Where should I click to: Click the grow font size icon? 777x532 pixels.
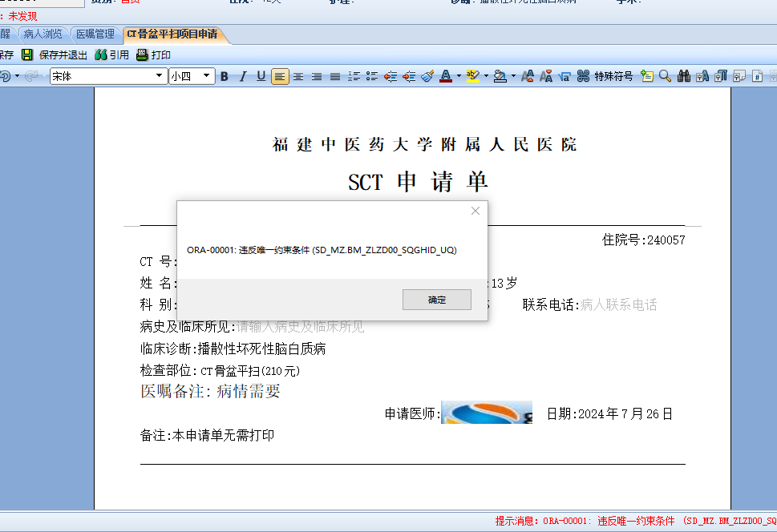(x=528, y=76)
